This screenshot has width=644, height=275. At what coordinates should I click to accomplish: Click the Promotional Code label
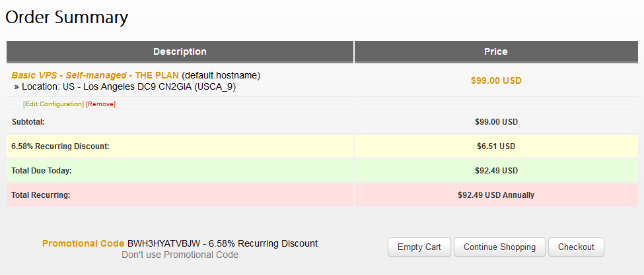click(83, 243)
